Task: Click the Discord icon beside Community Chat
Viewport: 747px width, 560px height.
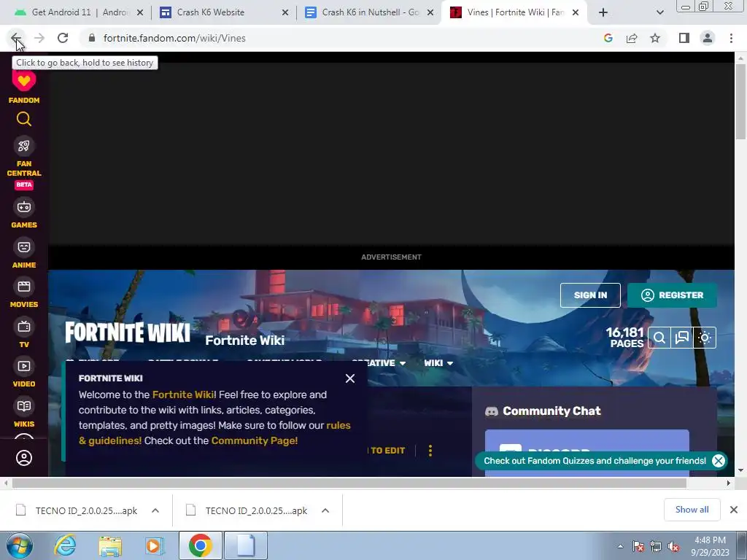Action: point(491,411)
